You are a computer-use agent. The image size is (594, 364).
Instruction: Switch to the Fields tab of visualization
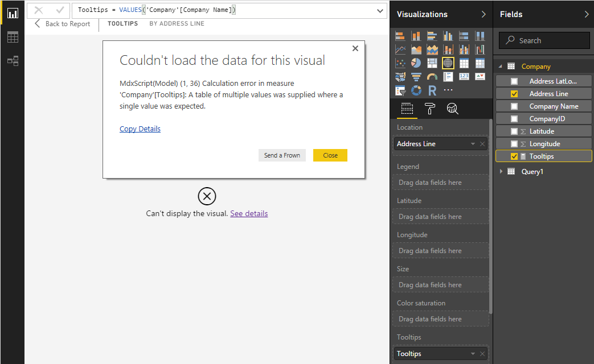(407, 109)
